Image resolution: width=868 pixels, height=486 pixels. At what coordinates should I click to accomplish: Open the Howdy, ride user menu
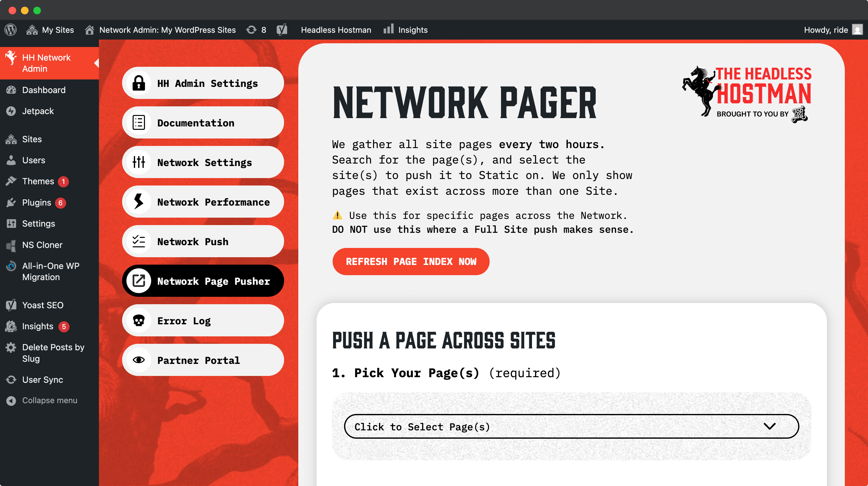826,30
